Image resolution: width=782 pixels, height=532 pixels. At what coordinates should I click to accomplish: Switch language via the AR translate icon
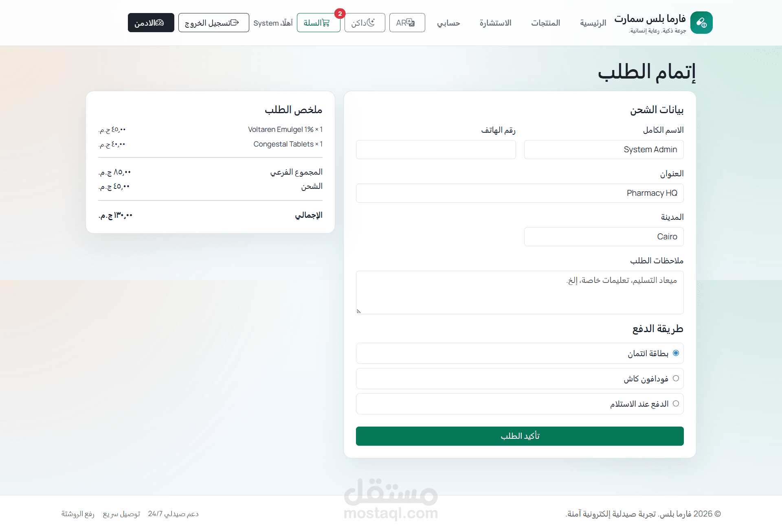coord(411,23)
